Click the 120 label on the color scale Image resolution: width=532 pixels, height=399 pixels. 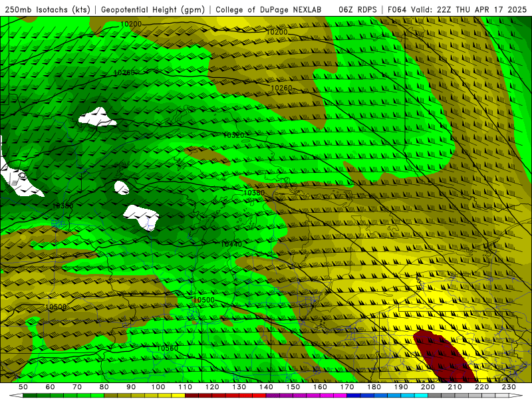[212, 387]
